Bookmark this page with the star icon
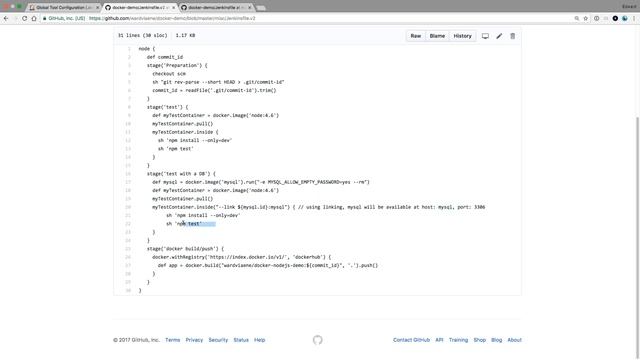Image resolution: width=640 pixels, height=360 pixels. [586, 18]
